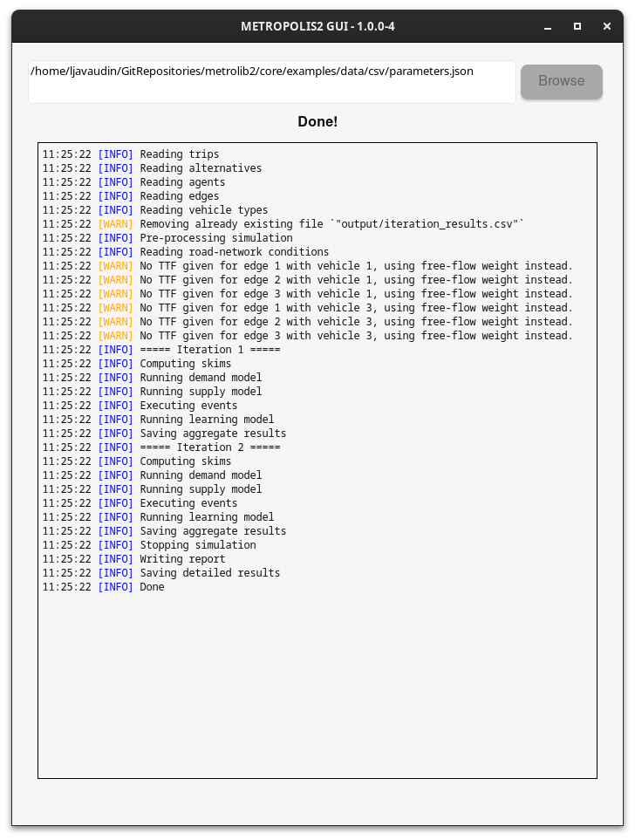Maximize the METROPOLIS2 GUI window
This screenshot has height=840, width=635.
tap(577, 26)
